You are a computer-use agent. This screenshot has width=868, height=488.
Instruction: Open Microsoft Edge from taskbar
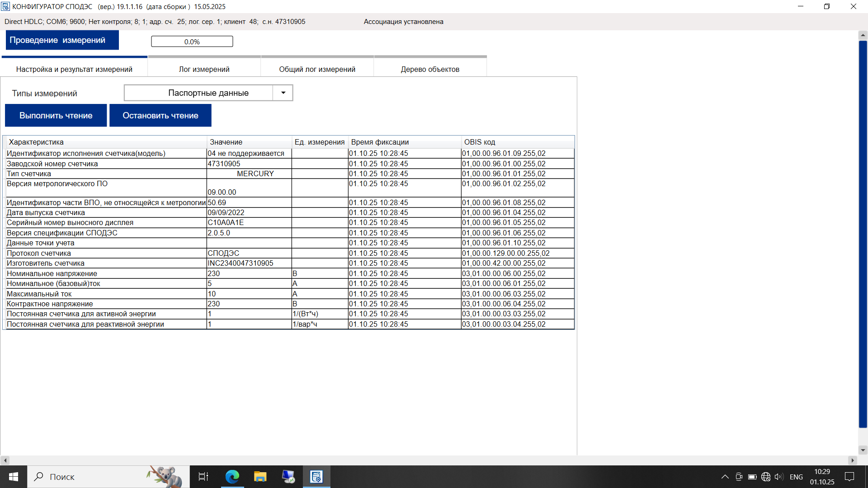pyautogui.click(x=232, y=477)
